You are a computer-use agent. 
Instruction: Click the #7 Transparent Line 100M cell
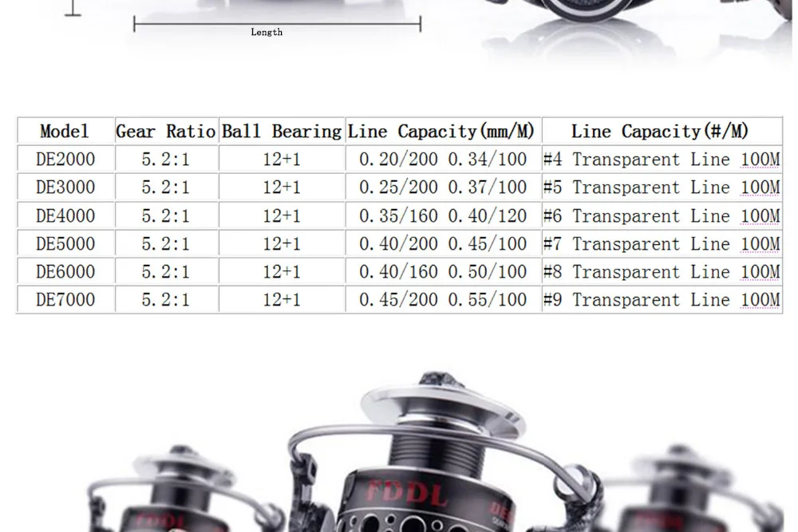(662, 243)
